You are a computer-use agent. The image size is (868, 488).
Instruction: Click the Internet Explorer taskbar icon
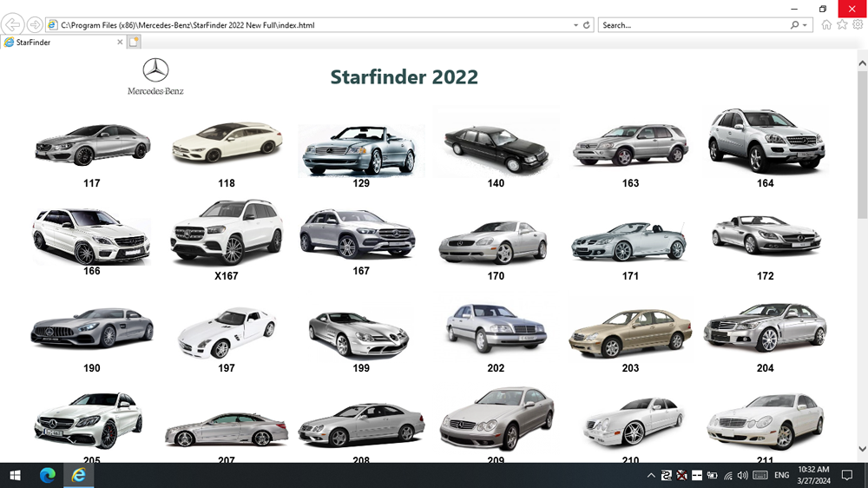(79, 475)
